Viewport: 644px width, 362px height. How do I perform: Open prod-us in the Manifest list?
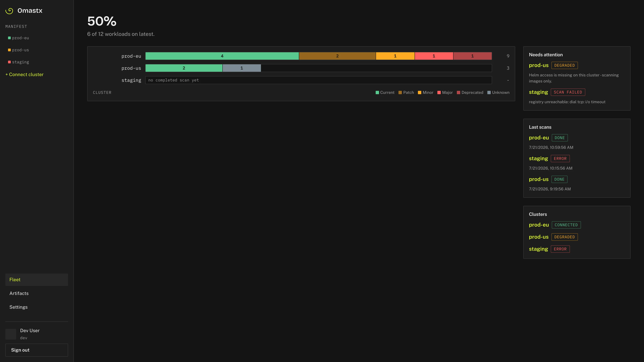(20, 50)
